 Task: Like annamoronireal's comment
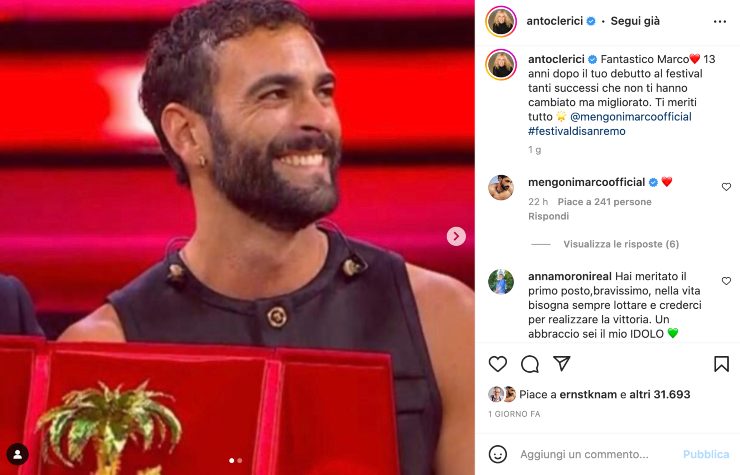(726, 281)
